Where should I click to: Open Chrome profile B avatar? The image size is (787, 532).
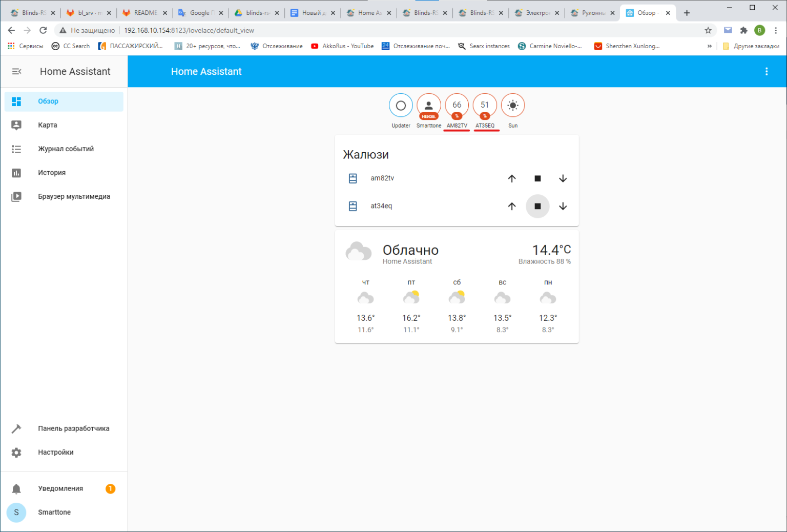760,30
